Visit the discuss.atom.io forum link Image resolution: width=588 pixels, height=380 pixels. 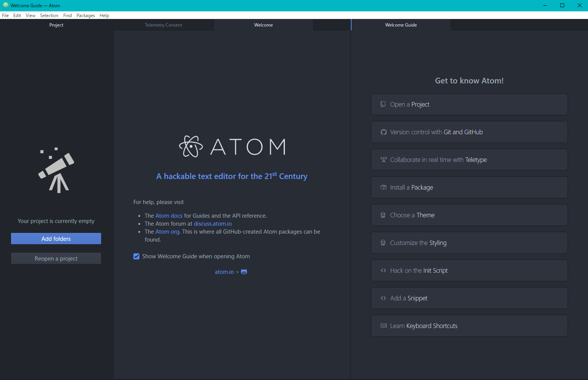point(213,224)
